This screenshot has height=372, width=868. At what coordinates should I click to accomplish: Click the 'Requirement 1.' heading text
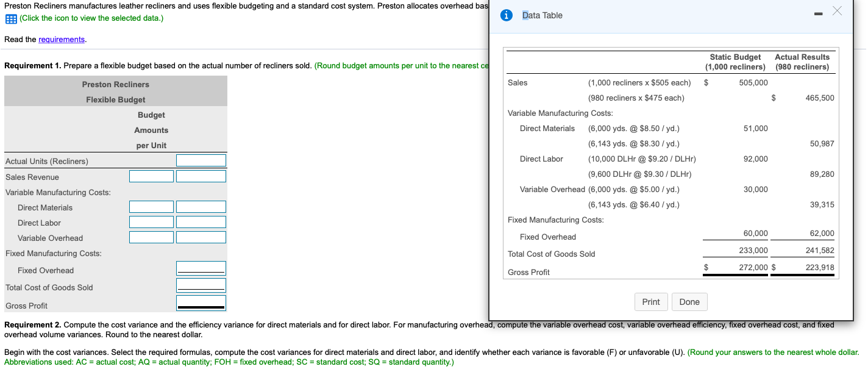click(x=33, y=65)
